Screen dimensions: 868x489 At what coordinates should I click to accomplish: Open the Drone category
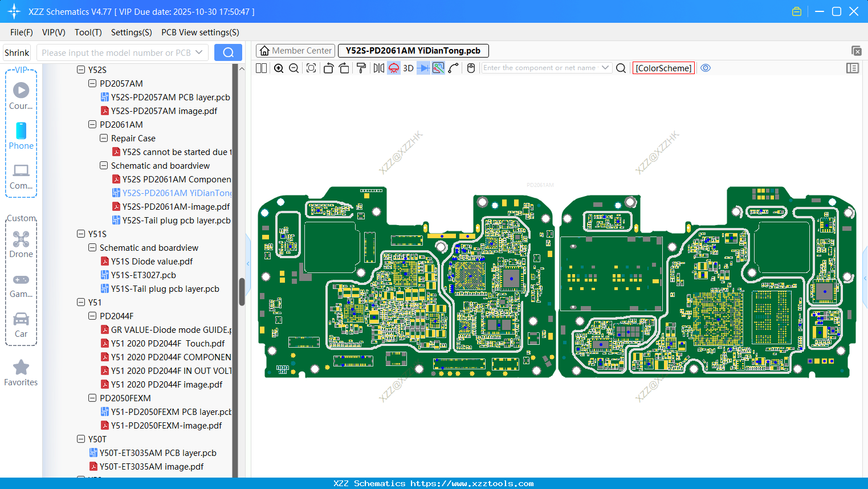(x=21, y=244)
